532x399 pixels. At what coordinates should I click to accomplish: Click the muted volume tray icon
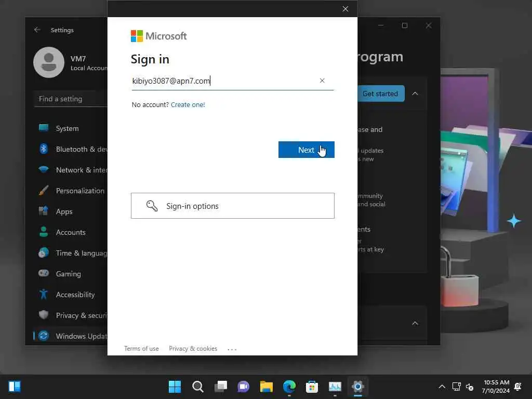(x=470, y=387)
